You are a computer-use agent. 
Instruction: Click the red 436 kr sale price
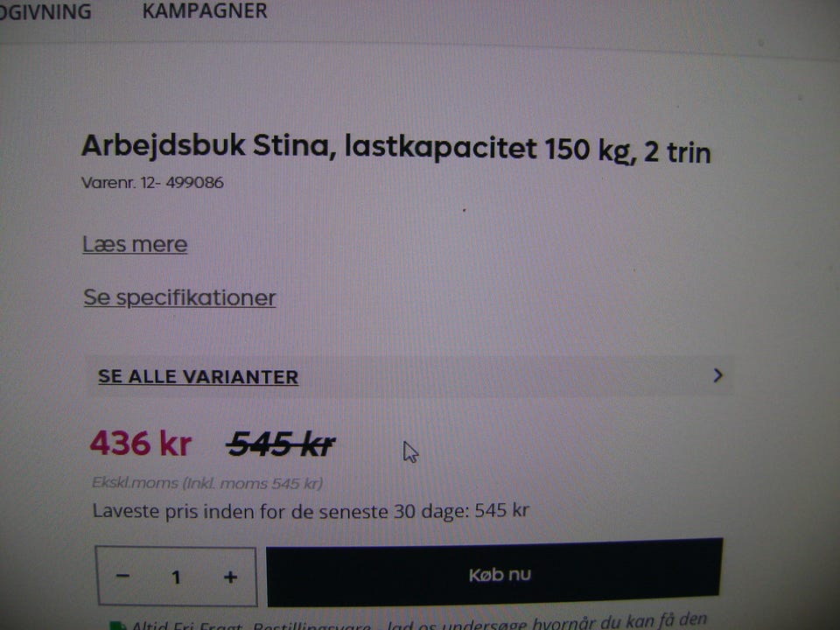click(x=140, y=444)
